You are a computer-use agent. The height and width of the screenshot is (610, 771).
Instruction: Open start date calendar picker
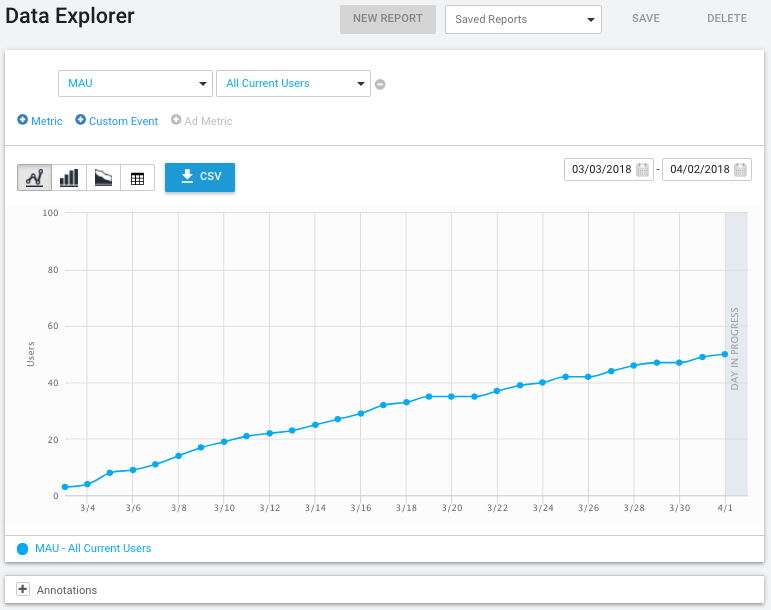[x=643, y=170]
